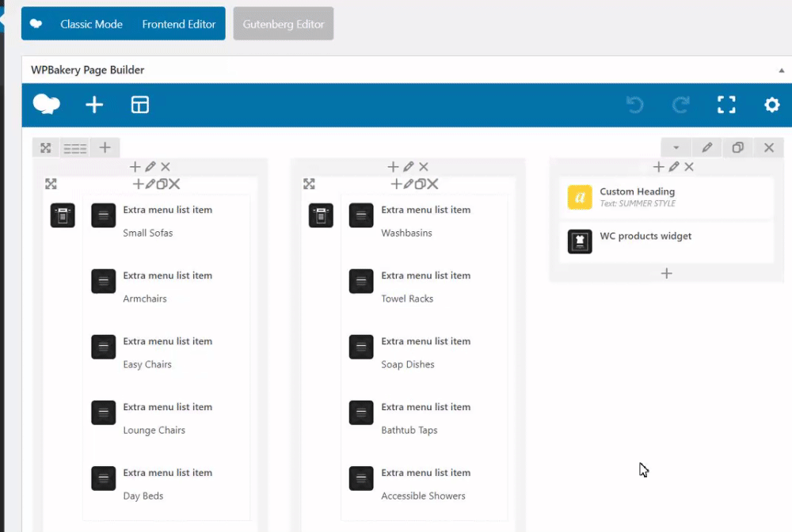Click second column menu list move handle
Image resolution: width=792 pixels, height=532 pixels.
click(x=309, y=184)
